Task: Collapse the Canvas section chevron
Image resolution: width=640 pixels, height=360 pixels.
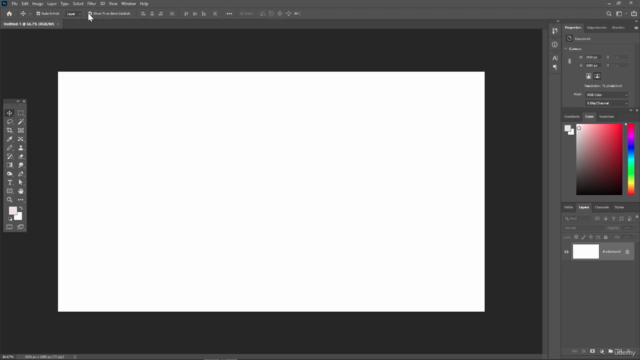Action: click(566, 49)
